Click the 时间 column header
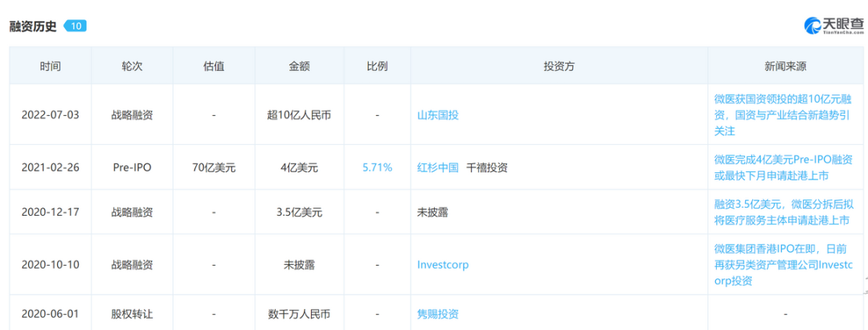 point(50,66)
